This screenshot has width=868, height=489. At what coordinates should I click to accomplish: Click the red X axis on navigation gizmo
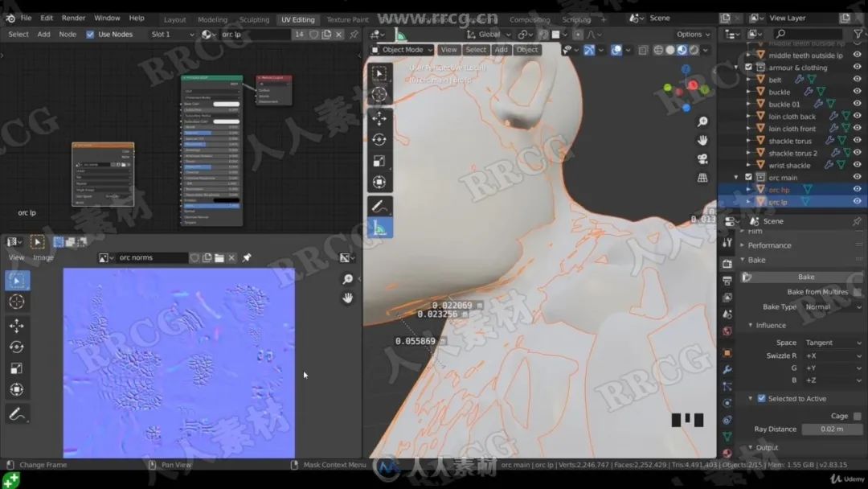tap(693, 84)
